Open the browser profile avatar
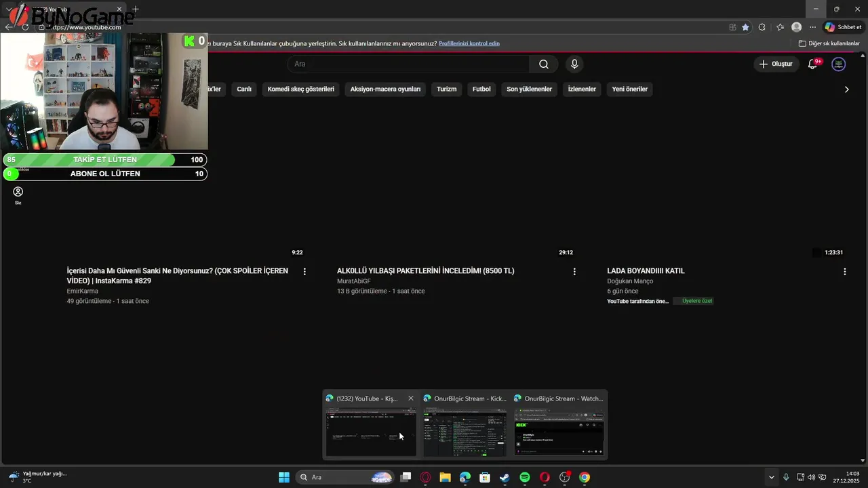Screen dimensions: 868x488 coord(797,27)
